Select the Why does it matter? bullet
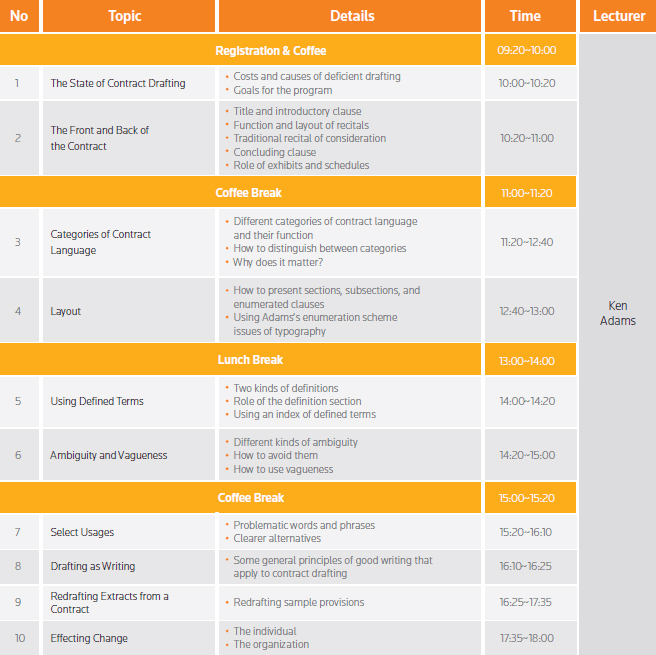This screenshot has height=655, width=656. 278,262
